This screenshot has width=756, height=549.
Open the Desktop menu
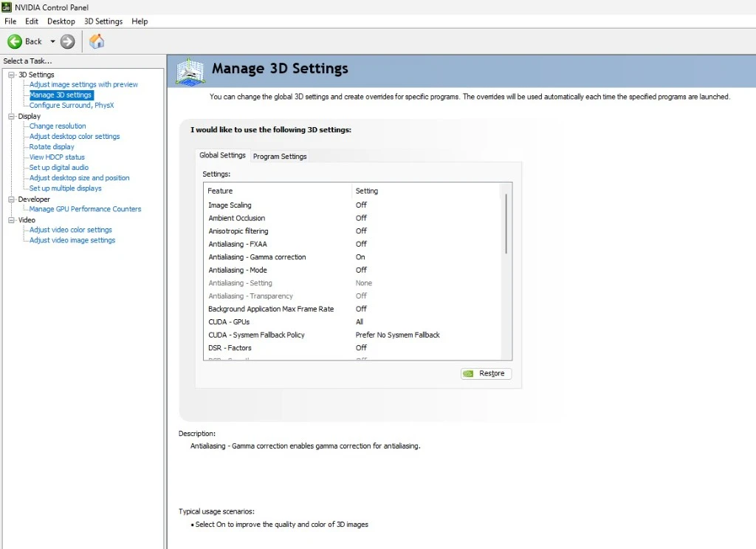tap(61, 21)
